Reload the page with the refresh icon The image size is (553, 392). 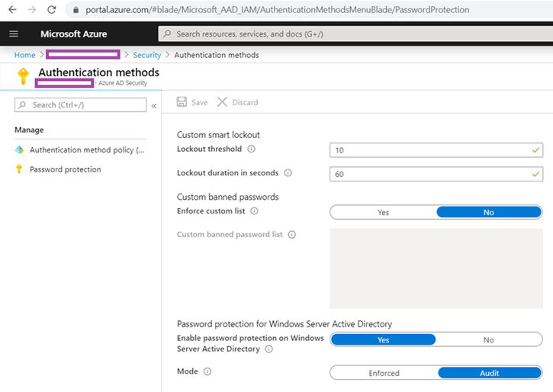(x=52, y=9)
